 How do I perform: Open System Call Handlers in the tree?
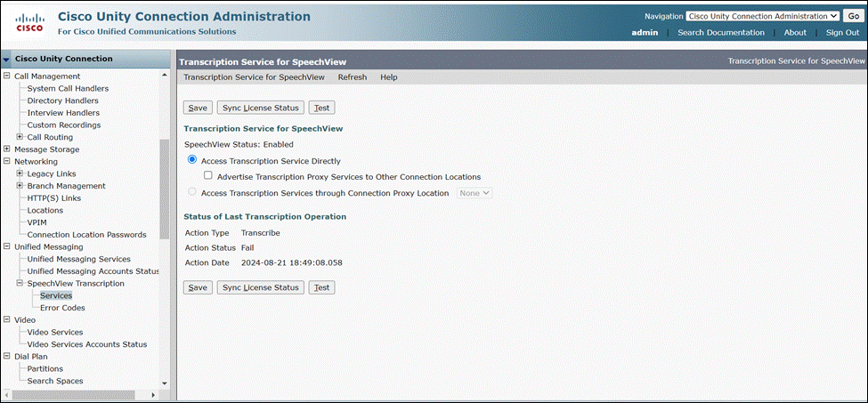tap(68, 88)
